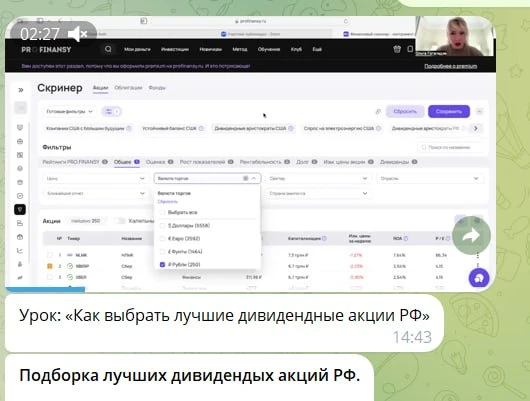Open the Рост показателей filter tab
The height and width of the screenshot is (401, 530).
206,162
